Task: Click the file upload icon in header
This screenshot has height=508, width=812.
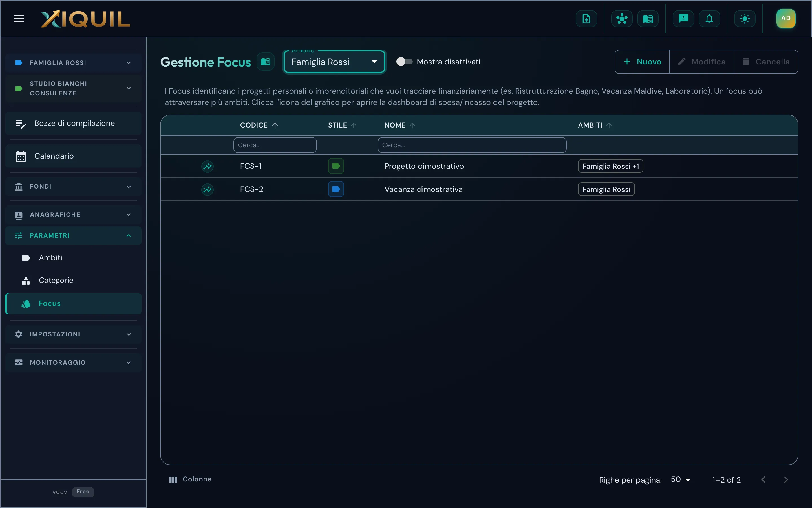Action: [x=586, y=18]
